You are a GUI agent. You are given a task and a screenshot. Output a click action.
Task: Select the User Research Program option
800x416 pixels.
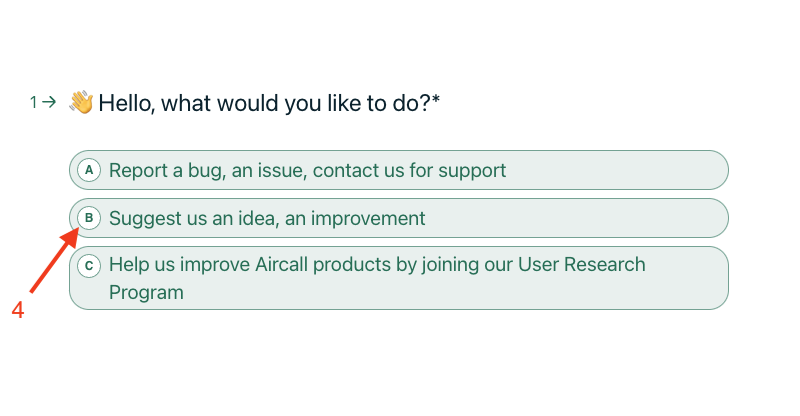[398, 278]
